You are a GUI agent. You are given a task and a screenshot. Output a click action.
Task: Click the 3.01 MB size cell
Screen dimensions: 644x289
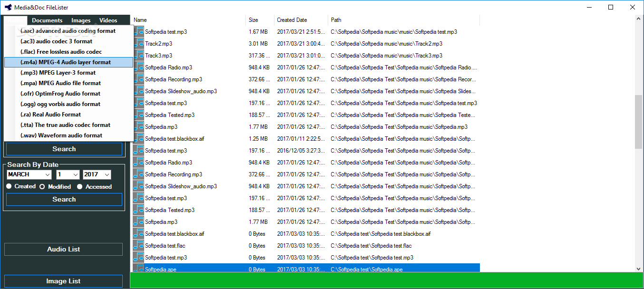tap(258, 44)
